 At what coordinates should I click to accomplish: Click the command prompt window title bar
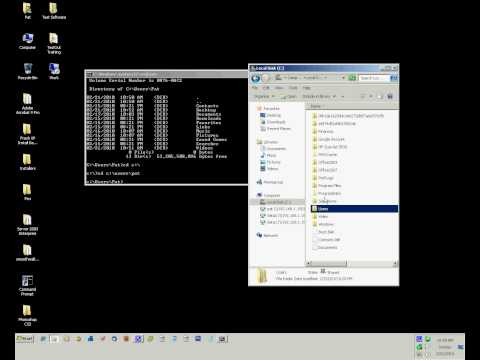pyautogui.click(x=167, y=74)
